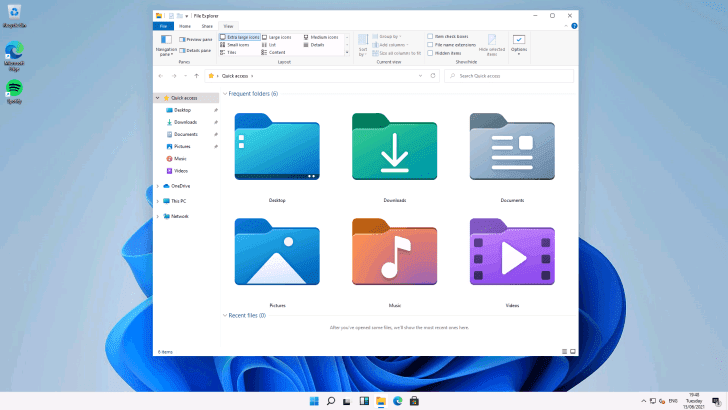Expand This PC tree node
Viewport: 728px width, 410px height.
click(158, 201)
